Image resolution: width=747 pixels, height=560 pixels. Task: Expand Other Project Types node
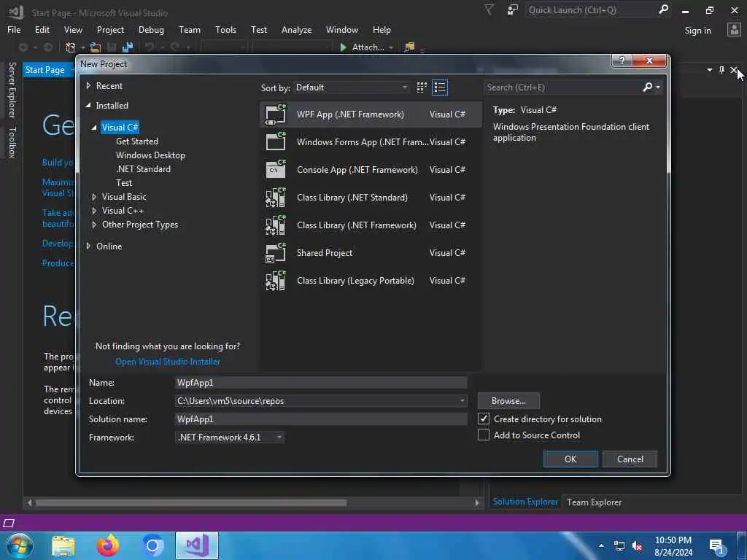coord(94,225)
